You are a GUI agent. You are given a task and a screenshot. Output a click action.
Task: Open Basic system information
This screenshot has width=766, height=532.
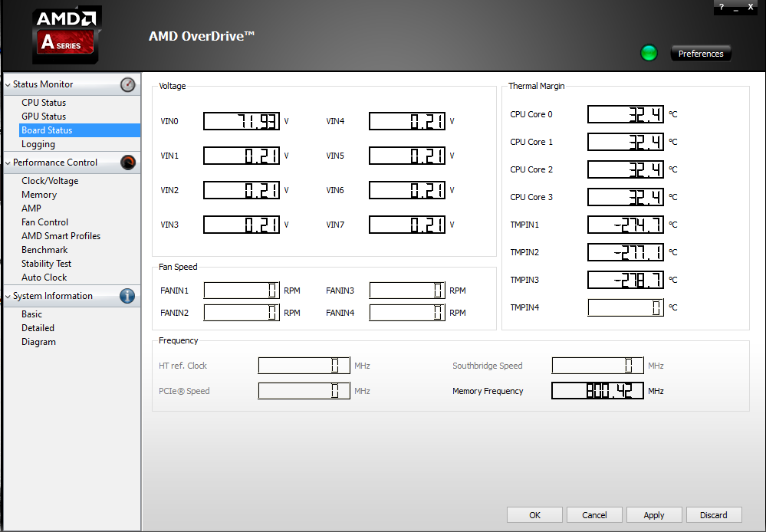click(x=31, y=314)
